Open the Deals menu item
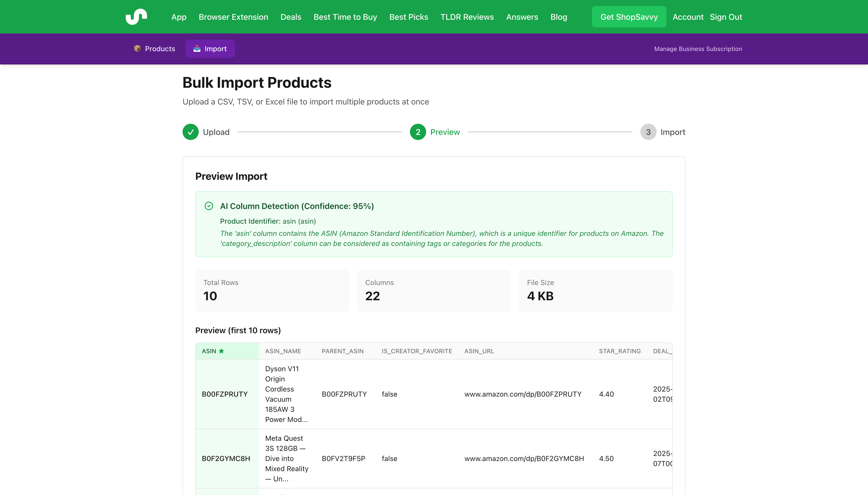The image size is (868, 495). pyautogui.click(x=291, y=17)
